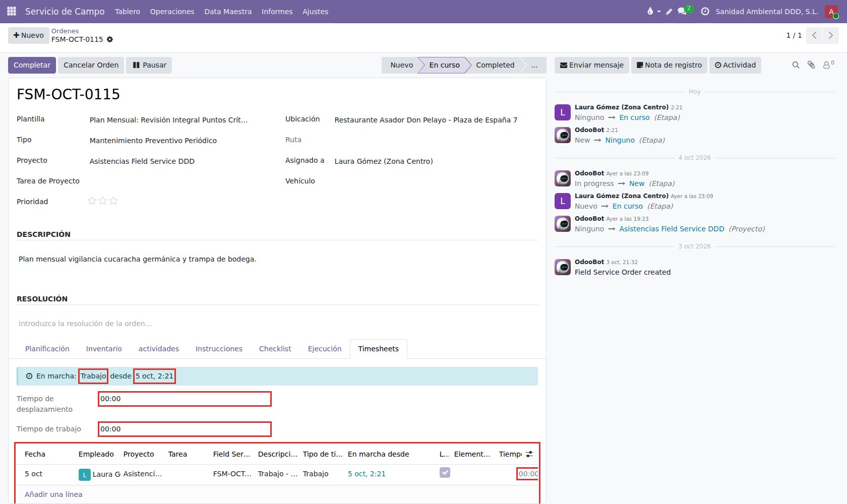The width and height of the screenshot is (847, 504).
Task: Open the Ajustes menu
Action: pos(315,11)
